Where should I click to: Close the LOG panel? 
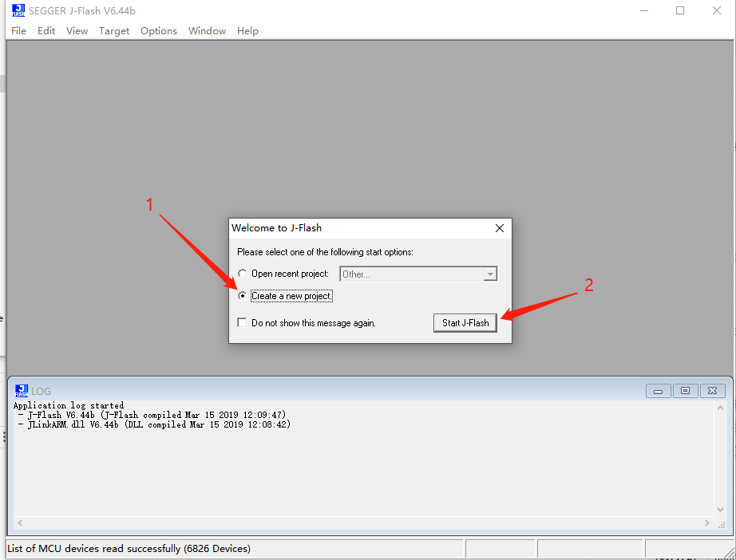[x=713, y=391]
